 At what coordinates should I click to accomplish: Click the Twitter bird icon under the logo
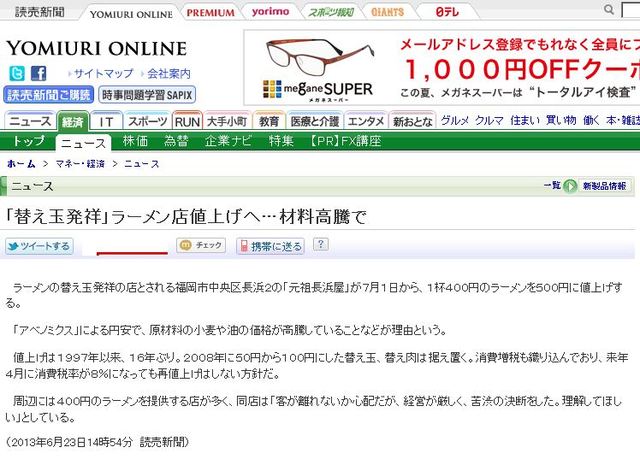pyautogui.click(x=17, y=73)
